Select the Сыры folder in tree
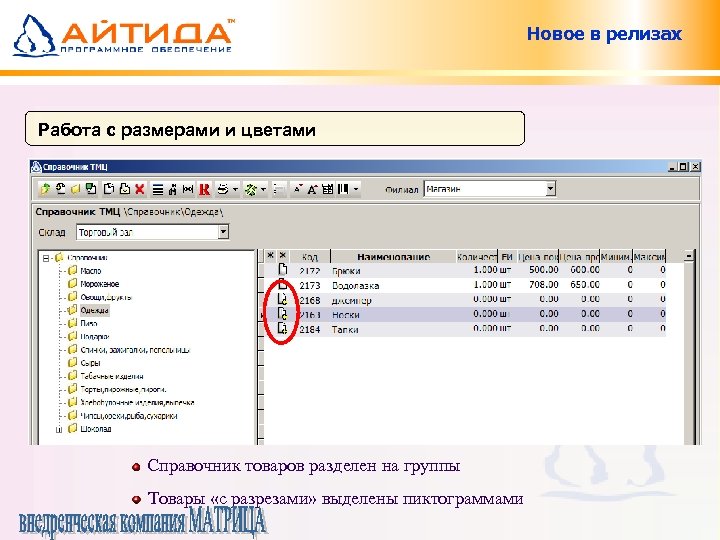Image resolution: width=720 pixels, height=540 pixels. tap(90, 363)
